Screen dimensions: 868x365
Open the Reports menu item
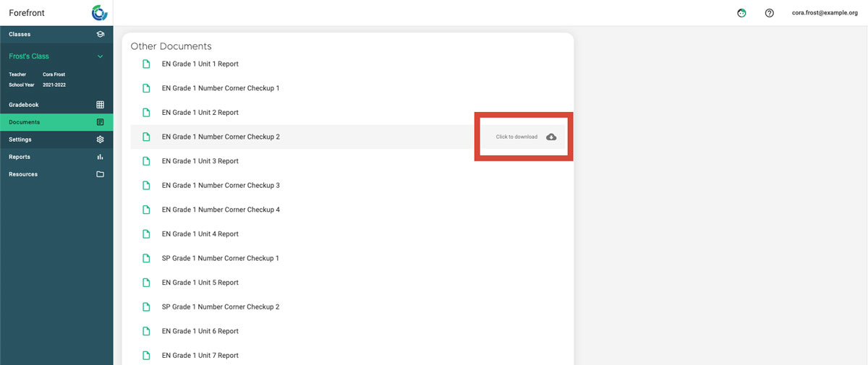click(56, 157)
